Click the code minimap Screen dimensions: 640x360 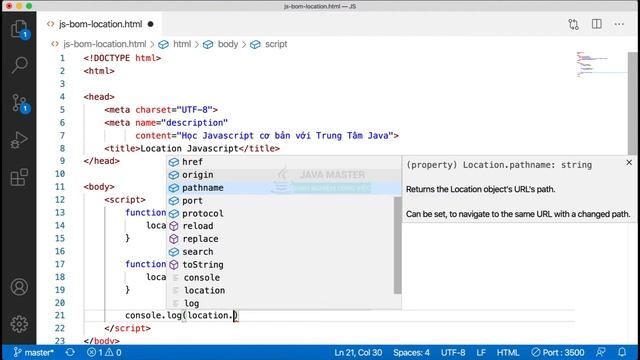601,64
